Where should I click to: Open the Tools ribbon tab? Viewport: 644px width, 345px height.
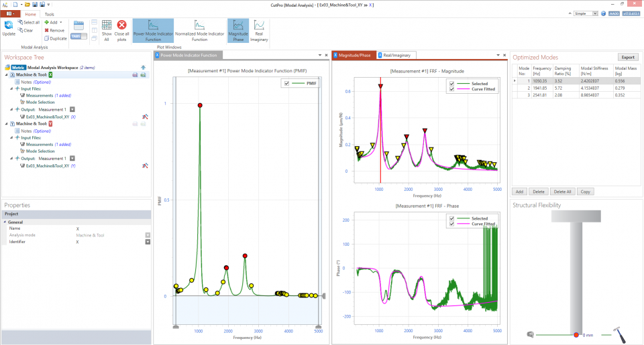click(x=49, y=14)
